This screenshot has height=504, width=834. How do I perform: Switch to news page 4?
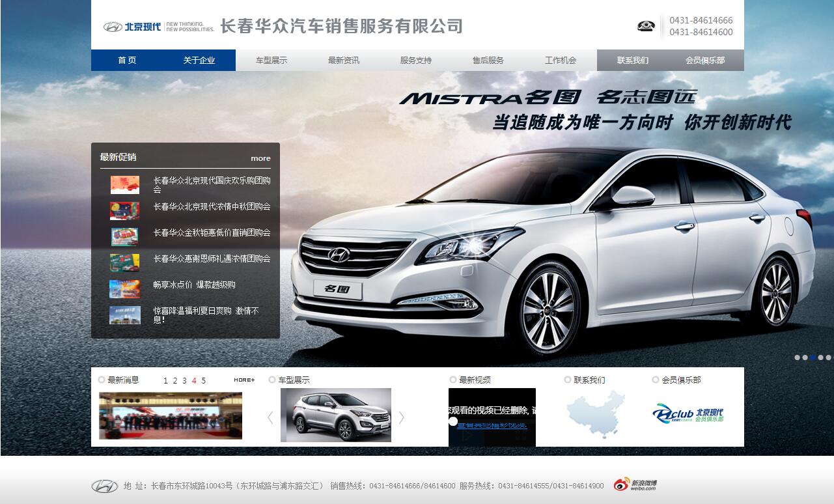click(x=194, y=381)
